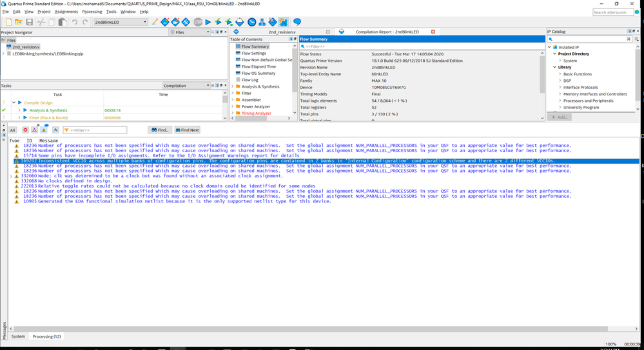Click the Undo arrow icon

pyautogui.click(x=75, y=22)
